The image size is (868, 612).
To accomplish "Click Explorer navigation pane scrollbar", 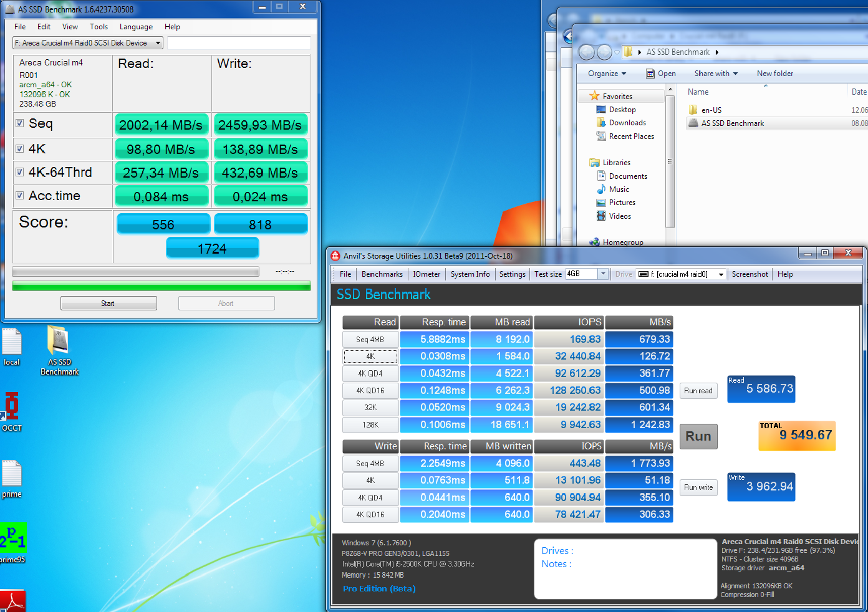I will [x=670, y=161].
